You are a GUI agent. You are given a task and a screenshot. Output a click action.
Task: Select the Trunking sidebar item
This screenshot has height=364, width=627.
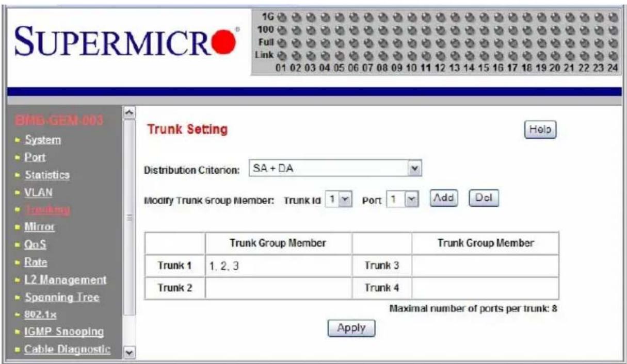[47, 210]
